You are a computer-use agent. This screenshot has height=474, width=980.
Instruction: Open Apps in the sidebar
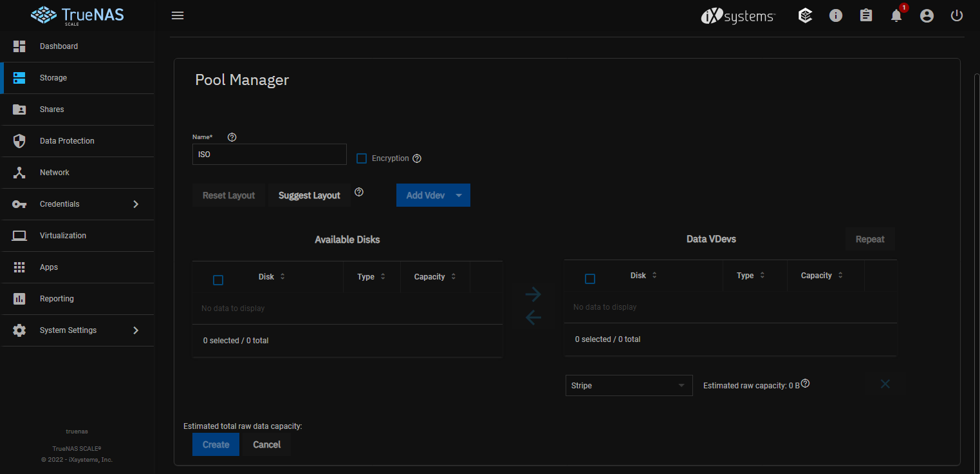[x=77, y=267]
